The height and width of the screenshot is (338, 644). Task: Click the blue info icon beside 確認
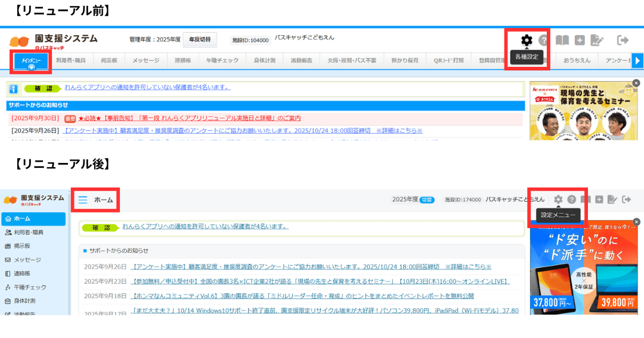[x=13, y=89]
